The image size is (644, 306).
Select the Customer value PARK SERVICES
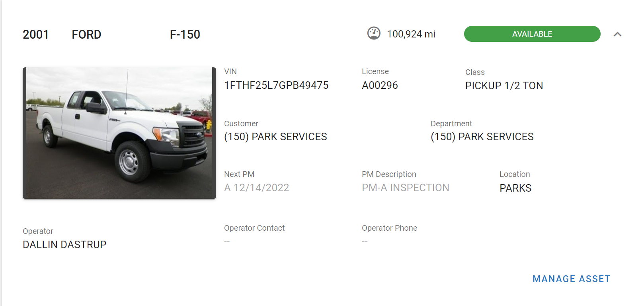(x=276, y=137)
